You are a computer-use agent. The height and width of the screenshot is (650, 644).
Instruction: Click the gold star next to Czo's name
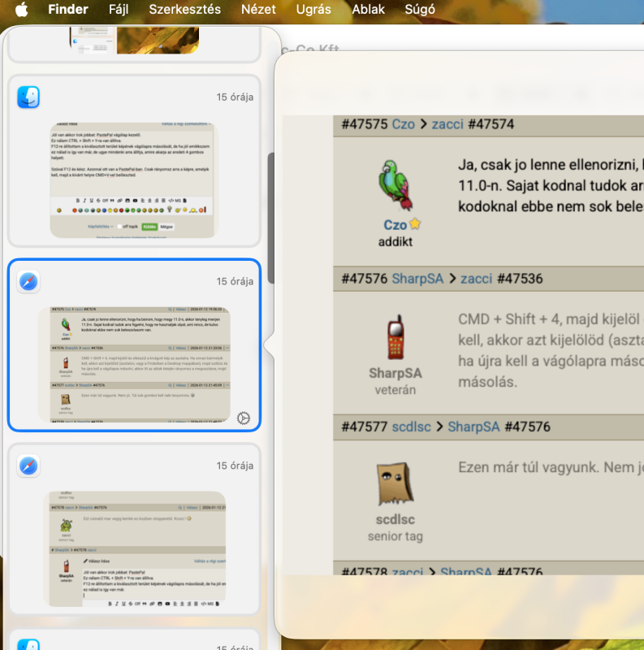(415, 224)
